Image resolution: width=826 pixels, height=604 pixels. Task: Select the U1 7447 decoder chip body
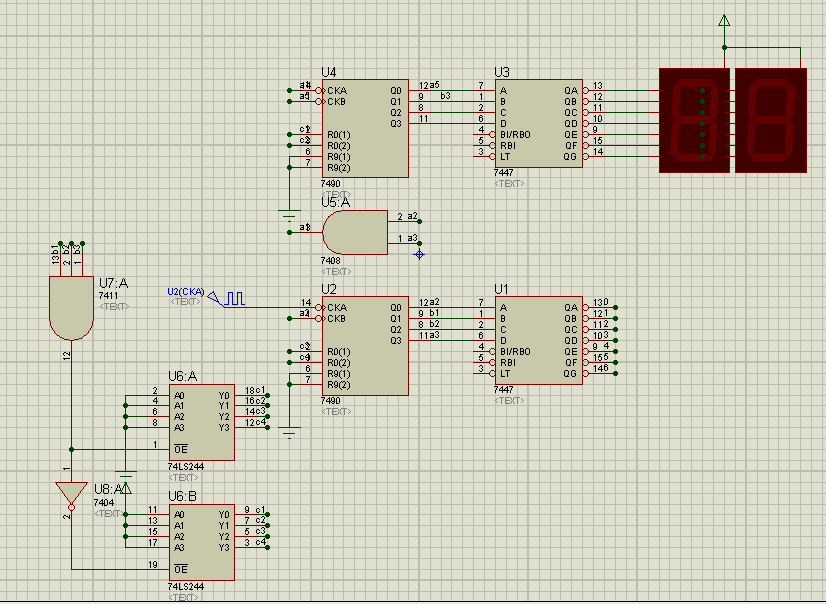tap(538, 341)
